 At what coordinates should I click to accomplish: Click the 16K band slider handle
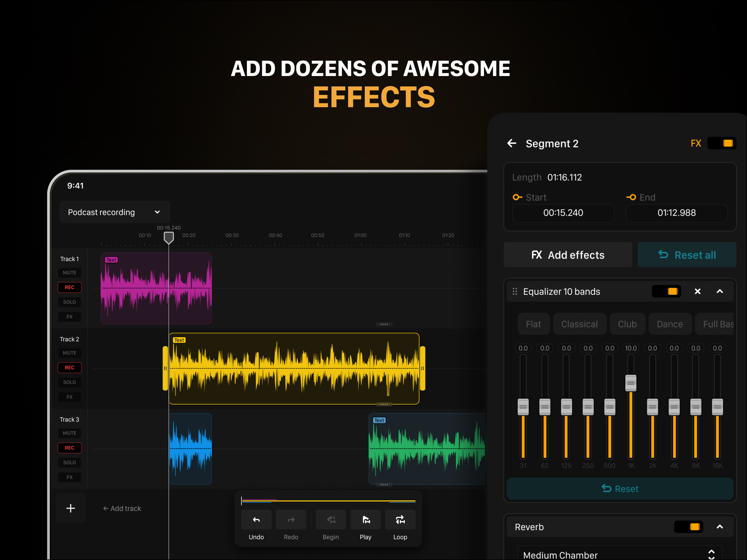(717, 407)
